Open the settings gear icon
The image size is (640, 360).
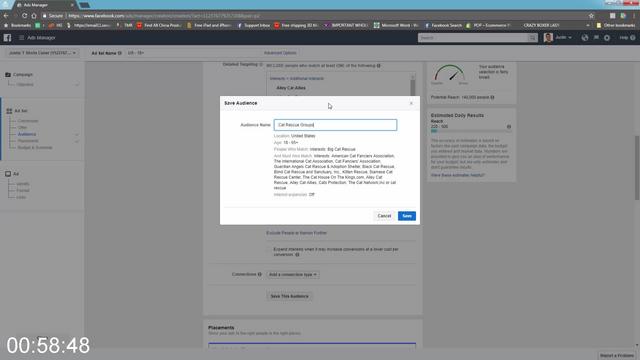click(x=607, y=38)
